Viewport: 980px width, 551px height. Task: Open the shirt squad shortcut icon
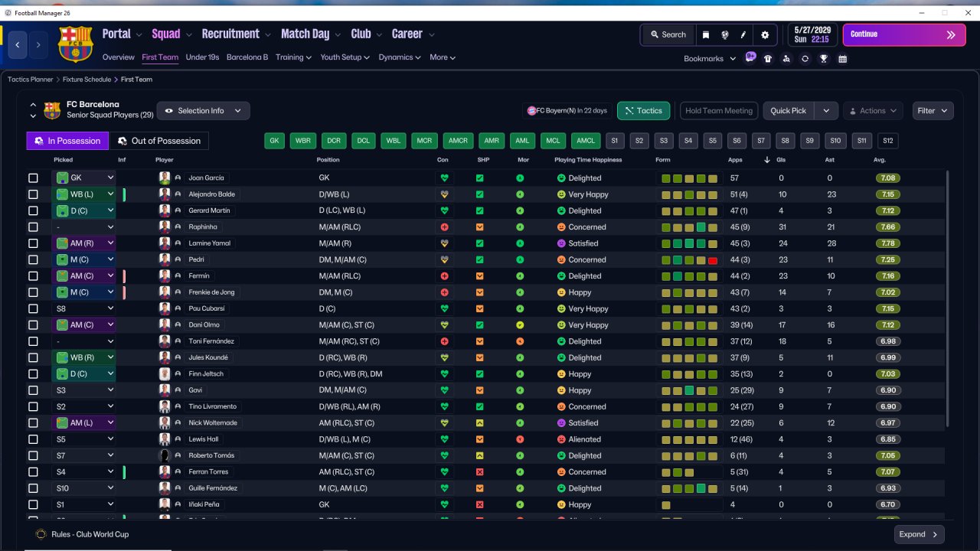[x=768, y=58]
